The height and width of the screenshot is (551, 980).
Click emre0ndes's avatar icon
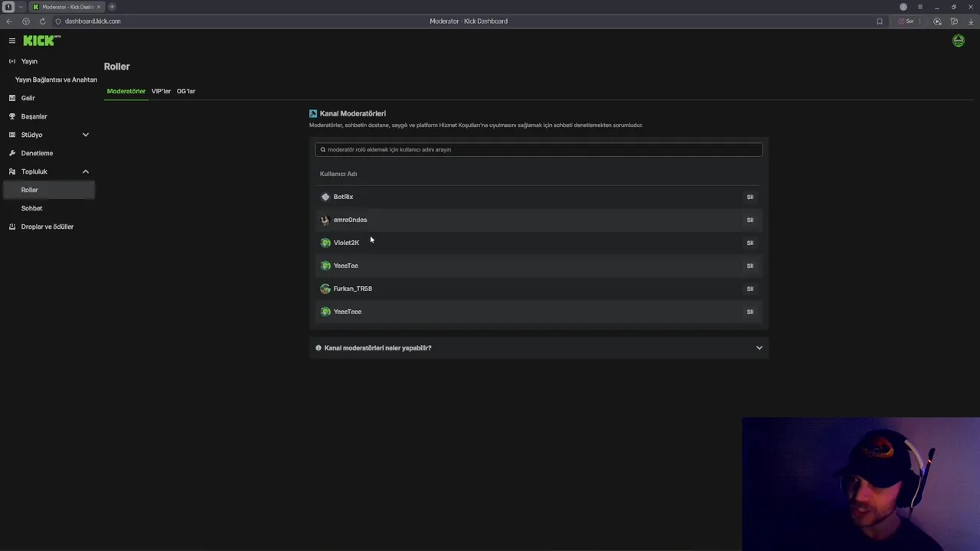(325, 220)
